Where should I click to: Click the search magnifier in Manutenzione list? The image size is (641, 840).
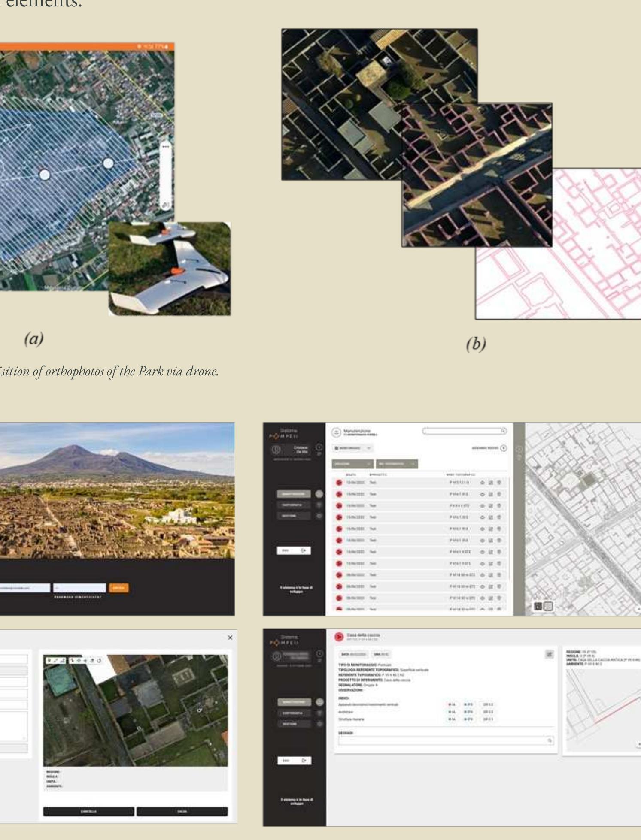[x=503, y=431]
